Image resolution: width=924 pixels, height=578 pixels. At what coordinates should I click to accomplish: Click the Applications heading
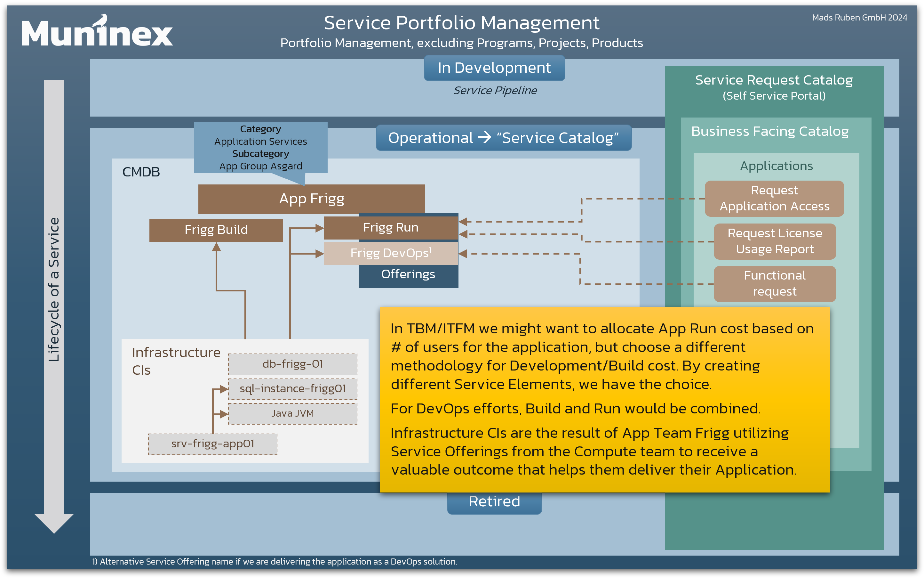[x=776, y=166]
